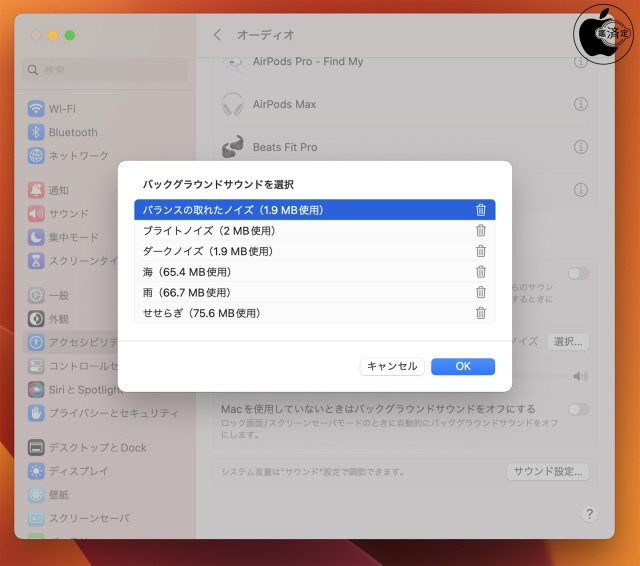The width and height of the screenshot is (640, 566).
Task: Delete the バランスの取れたノイズ sound via trash icon
Action: click(481, 210)
